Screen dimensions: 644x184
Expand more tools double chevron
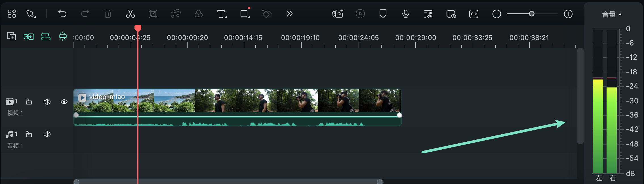[x=289, y=14]
